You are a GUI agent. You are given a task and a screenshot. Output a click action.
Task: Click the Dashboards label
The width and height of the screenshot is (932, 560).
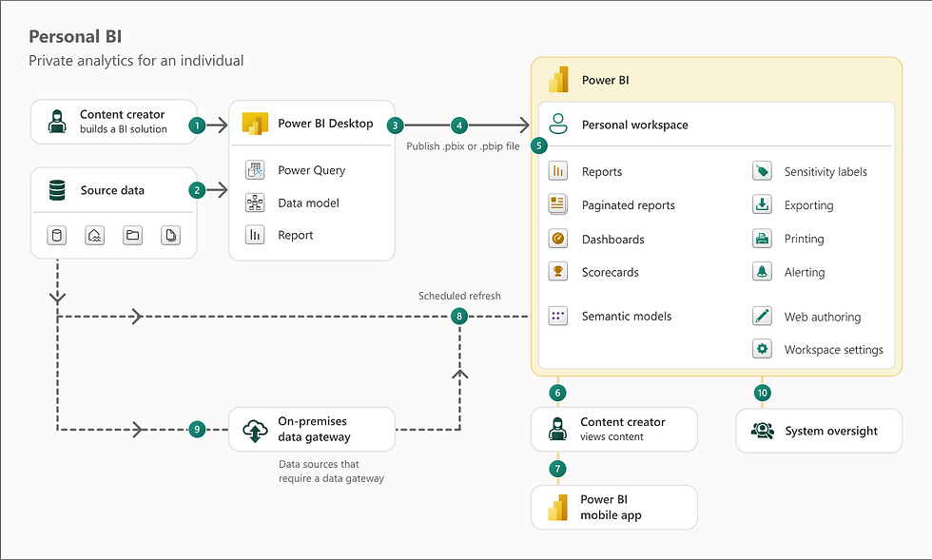coord(612,239)
